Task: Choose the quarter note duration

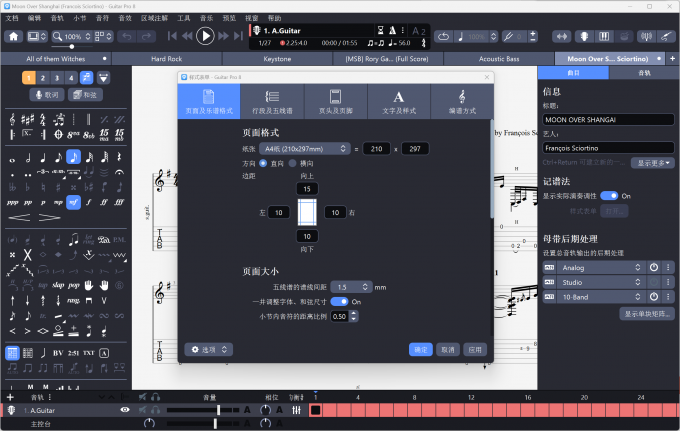Action: 43,157
